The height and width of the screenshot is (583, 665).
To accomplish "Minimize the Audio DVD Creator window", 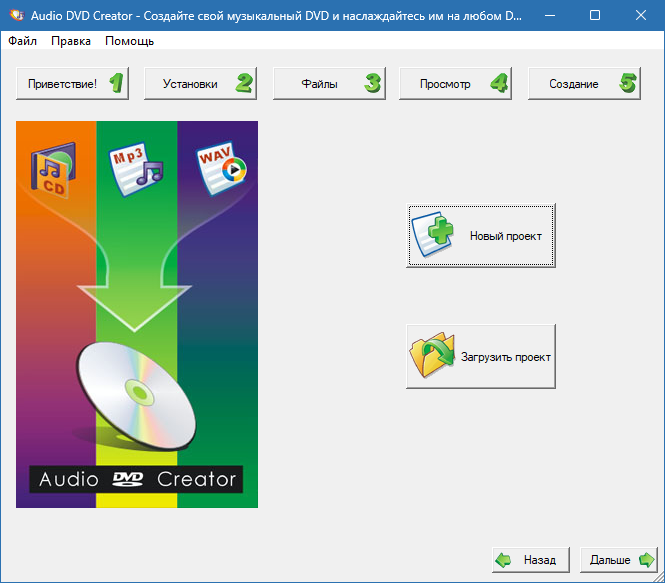I will 550,16.
